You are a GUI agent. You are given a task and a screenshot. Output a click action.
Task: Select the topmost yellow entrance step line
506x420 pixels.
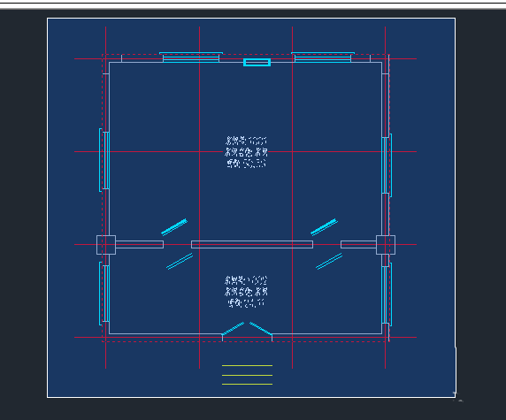tap(247, 365)
